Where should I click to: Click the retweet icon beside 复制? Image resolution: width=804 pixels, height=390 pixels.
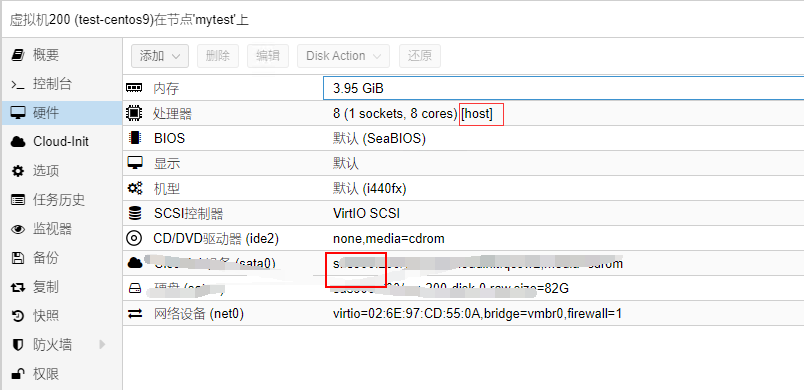pos(18,287)
